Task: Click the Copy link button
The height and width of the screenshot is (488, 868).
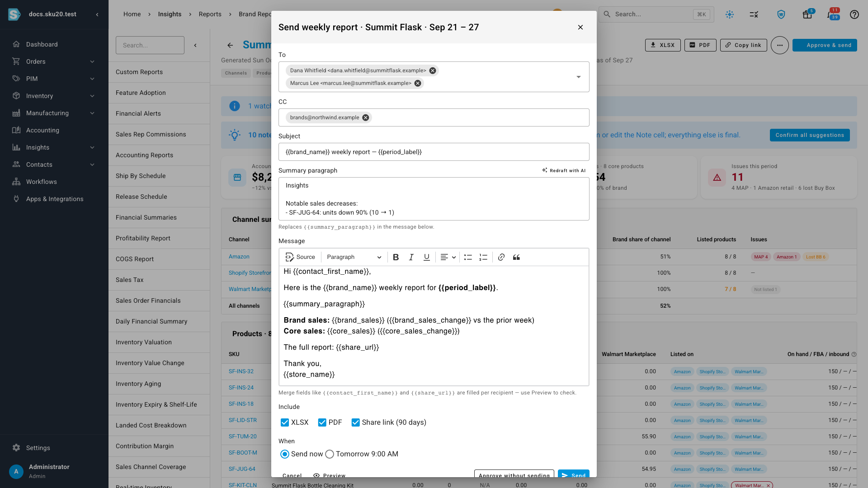Action: 743,45
